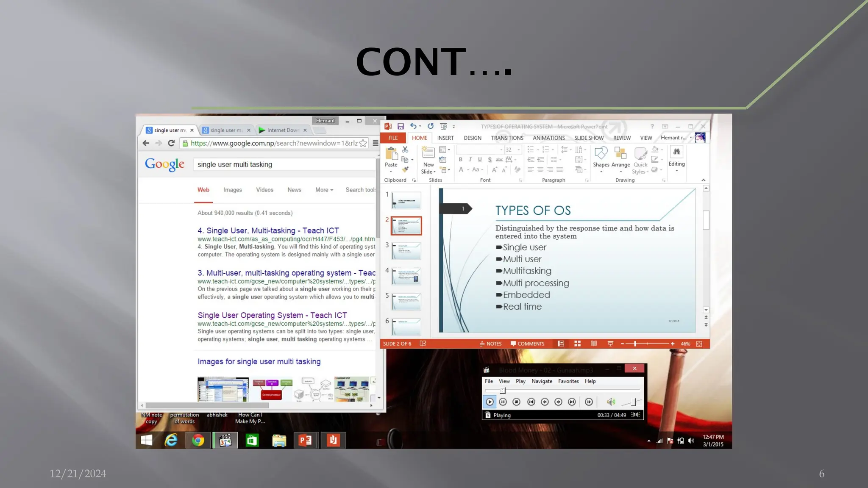Screen dimensions: 868x488
Task: Switch to the TRANSITIONS ribbon tab
Action: pyautogui.click(x=507, y=138)
